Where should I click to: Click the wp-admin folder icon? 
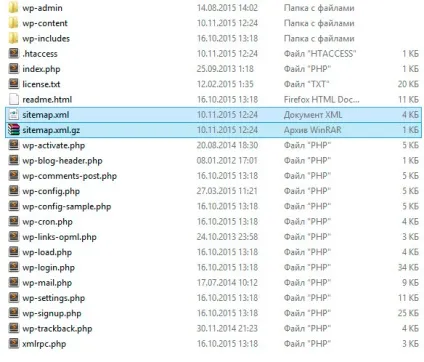coord(13,8)
